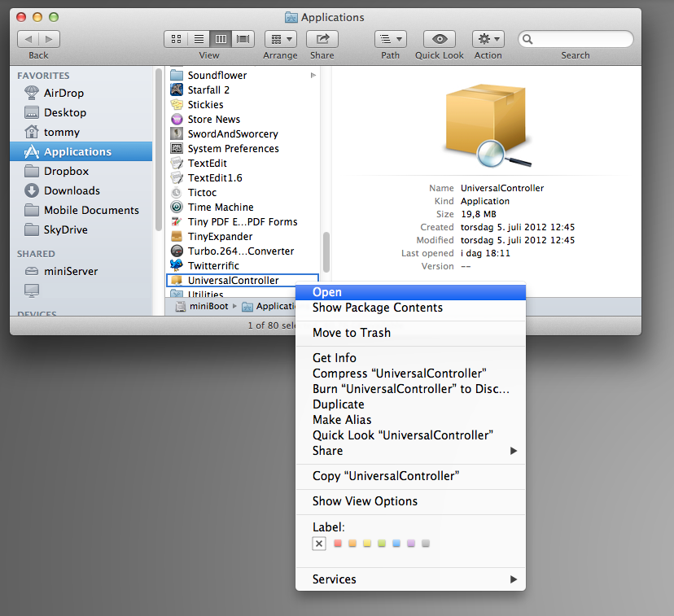Choose Move to Trash
The width and height of the screenshot is (674, 616).
click(x=410, y=333)
